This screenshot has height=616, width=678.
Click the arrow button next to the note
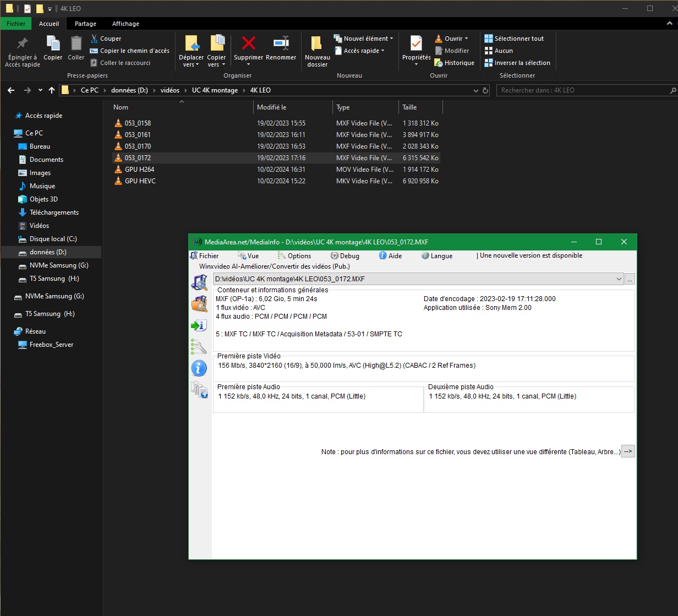click(x=628, y=451)
